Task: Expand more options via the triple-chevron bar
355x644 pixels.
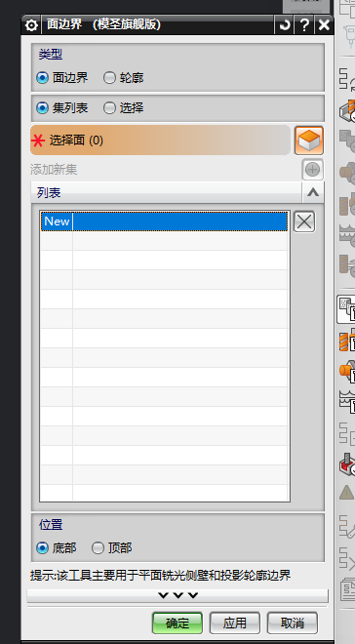Action: (x=177, y=595)
